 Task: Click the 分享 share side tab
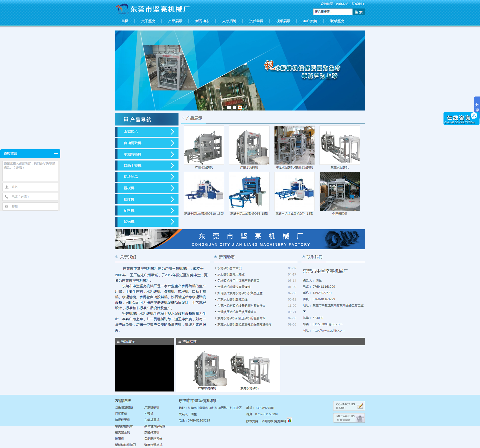477,105
